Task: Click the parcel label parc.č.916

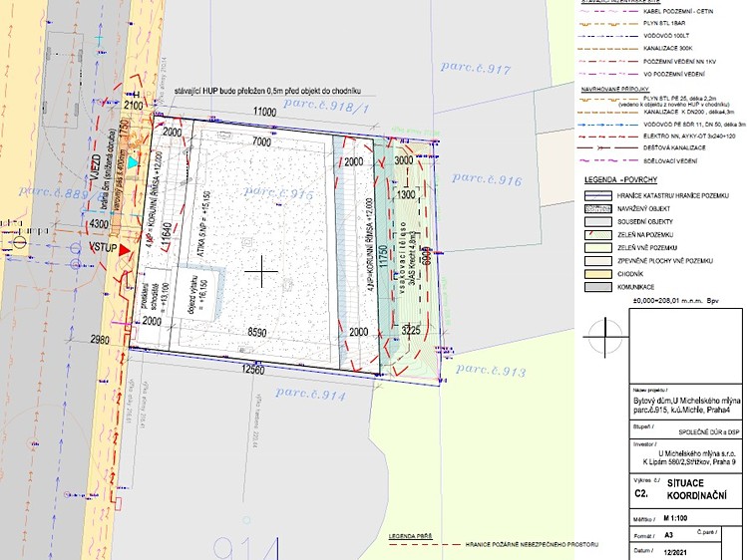Action: pyautogui.click(x=487, y=179)
